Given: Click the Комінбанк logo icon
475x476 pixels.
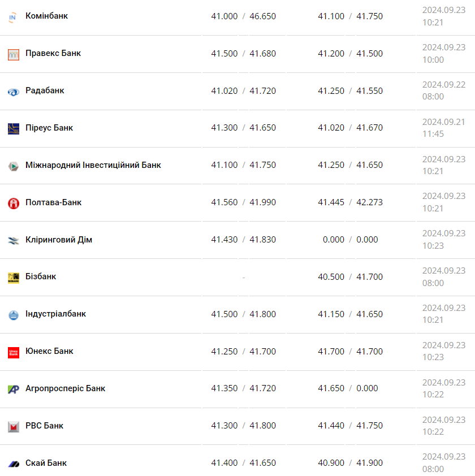Looking at the screenshot, I should point(14,18).
